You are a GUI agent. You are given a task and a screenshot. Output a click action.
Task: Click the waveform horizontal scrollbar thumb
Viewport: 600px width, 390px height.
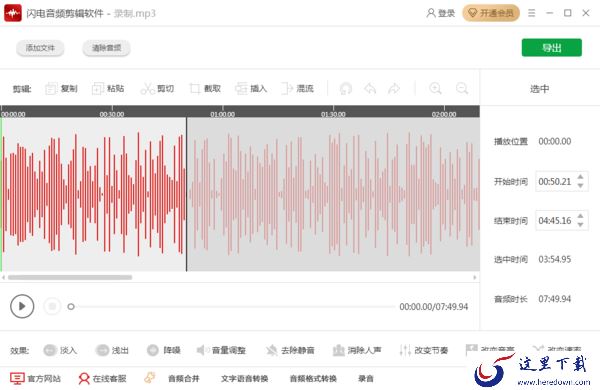pyautogui.click(x=70, y=277)
